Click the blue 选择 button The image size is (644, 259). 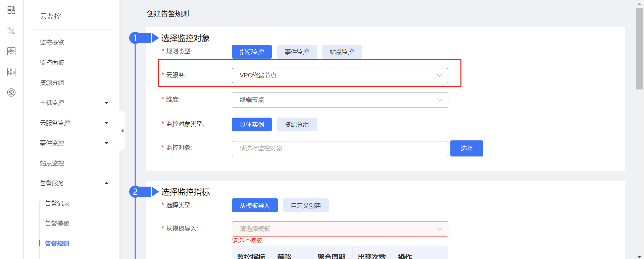pos(466,148)
